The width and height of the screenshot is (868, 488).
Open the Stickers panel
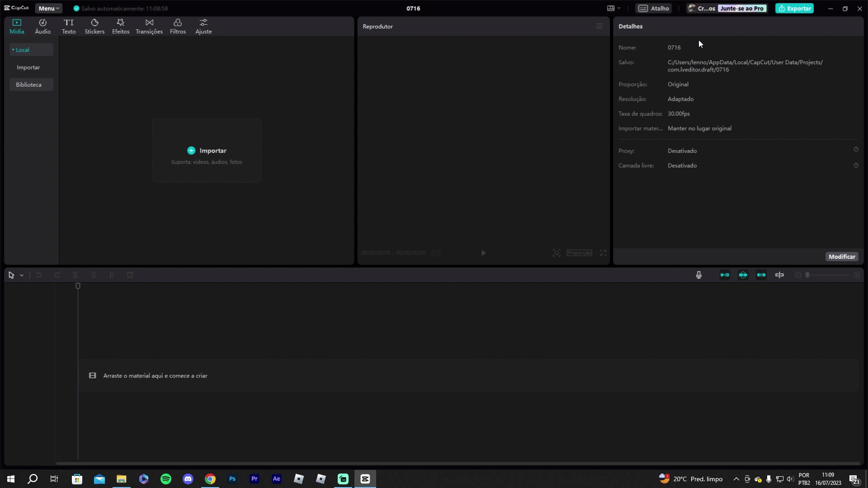(94, 26)
